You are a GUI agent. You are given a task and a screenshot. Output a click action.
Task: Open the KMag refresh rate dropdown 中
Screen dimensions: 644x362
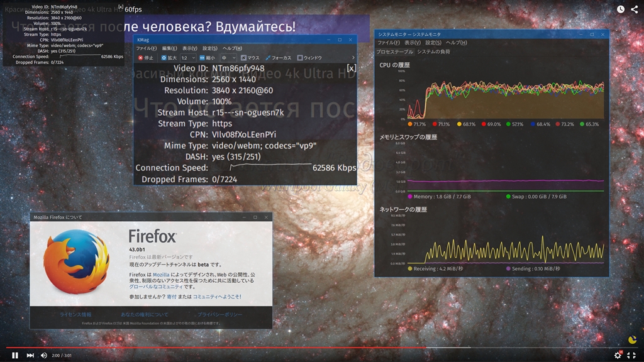pyautogui.click(x=228, y=58)
